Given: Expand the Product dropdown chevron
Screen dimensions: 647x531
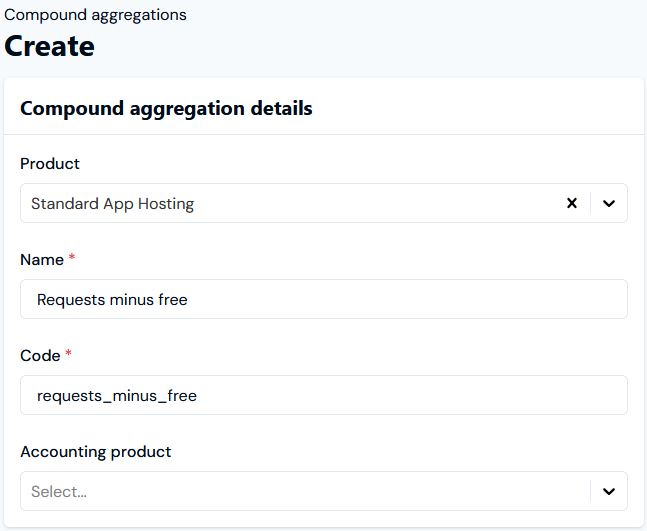Looking at the screenshot, I should coord(609,203).
